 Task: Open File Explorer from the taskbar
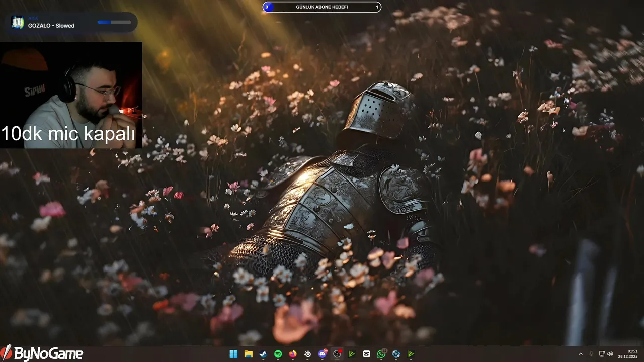click(x=249, y=354)
